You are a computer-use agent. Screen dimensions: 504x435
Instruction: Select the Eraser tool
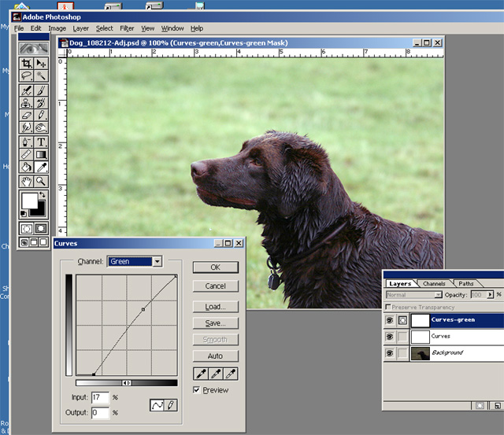click(x=26, y=115)
